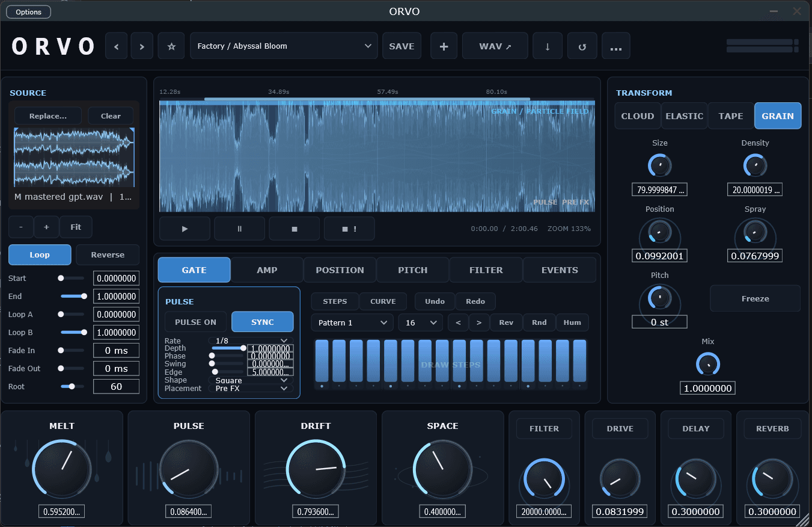Click the WAV export button
Screen dimensions: 812x527
pyautogui.click(x=495, y=46)
